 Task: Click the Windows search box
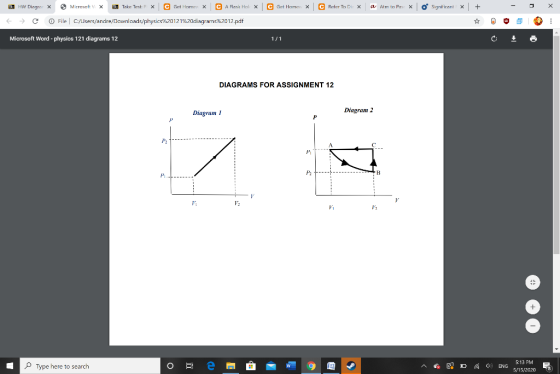(x=90, y=366)
